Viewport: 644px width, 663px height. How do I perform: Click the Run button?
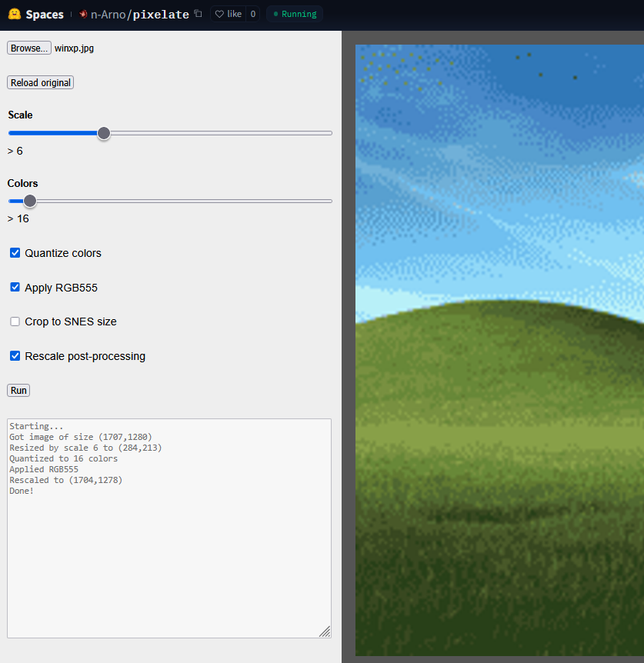click(18, 390)
